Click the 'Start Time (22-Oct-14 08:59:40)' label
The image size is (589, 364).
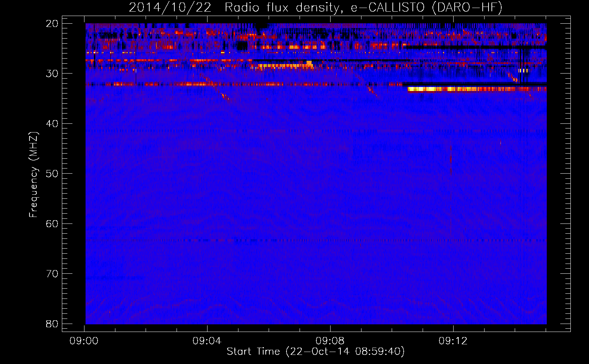click(x=316, y=352)
